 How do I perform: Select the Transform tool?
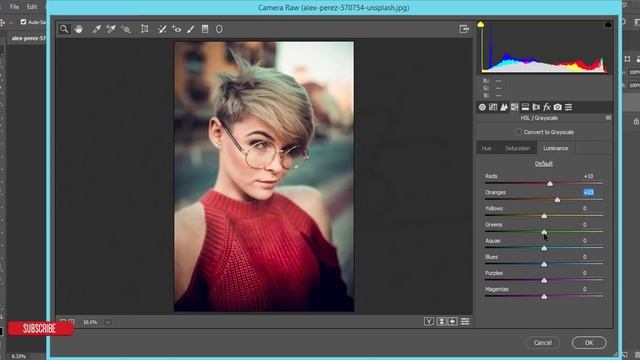click(144, 29)
